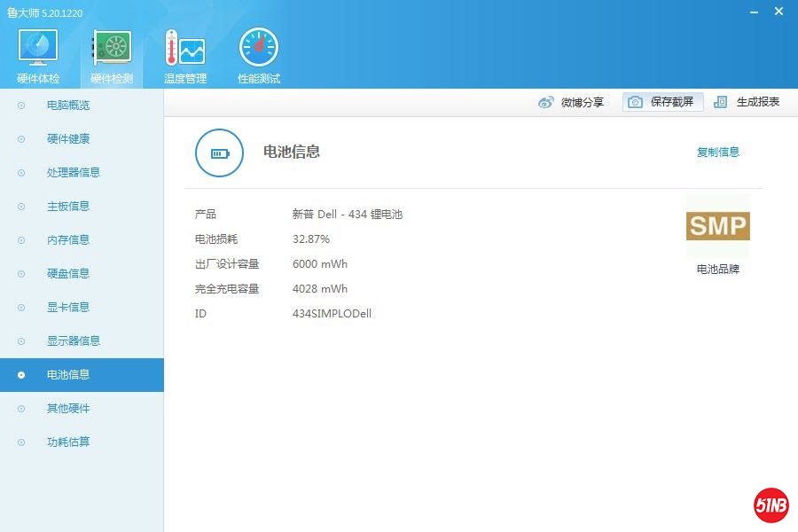Image resolution: width=798 pixels, height=532 pixels.
Task: Click the SMP battery brand logo
Action: pos(717,226)
